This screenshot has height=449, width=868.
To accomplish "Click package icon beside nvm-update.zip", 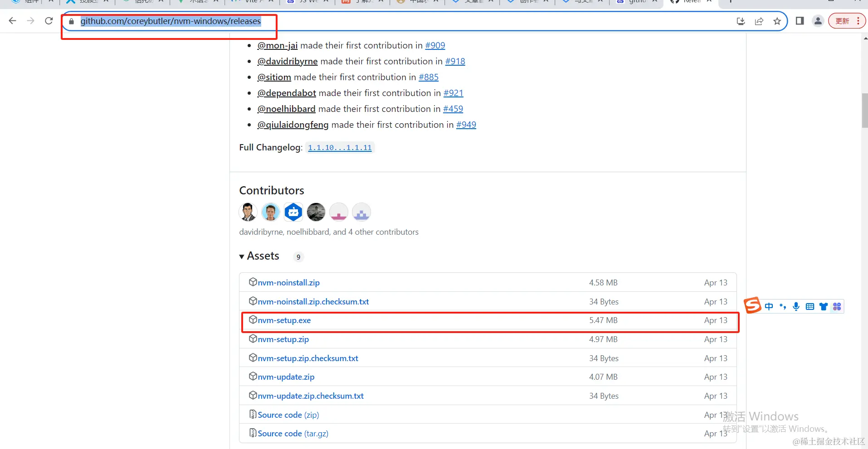I will (253, 376).
